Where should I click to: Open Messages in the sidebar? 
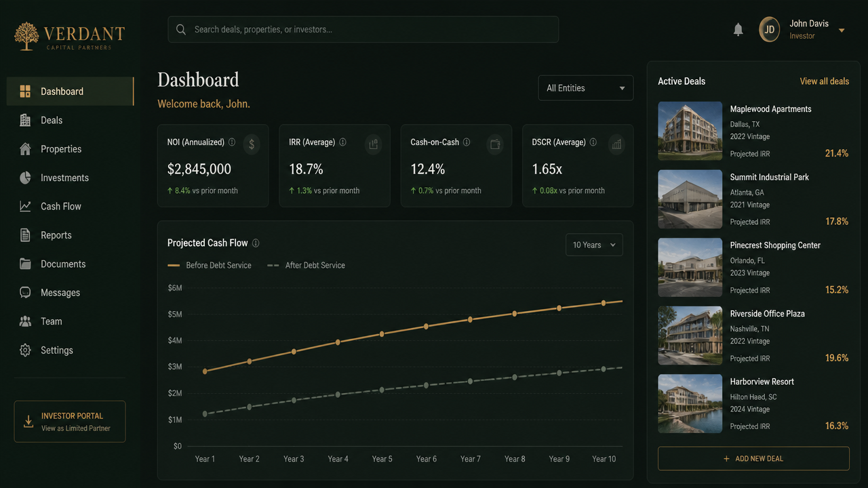pos(70,293)
